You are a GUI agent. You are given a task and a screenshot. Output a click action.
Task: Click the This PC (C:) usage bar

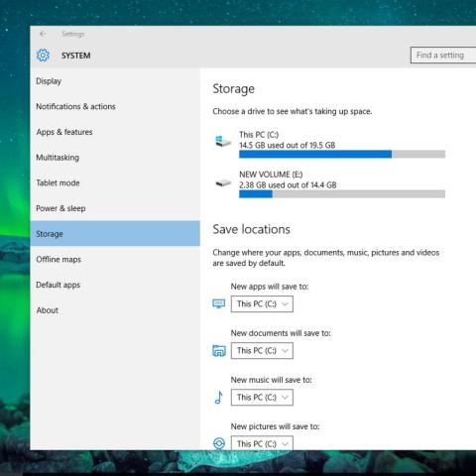342,154
